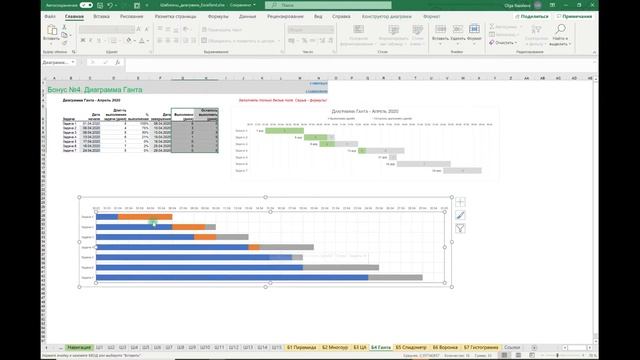640x360 pixels.
Task: Click the Условное форматирование icon
Action: [x=358, y=29]
